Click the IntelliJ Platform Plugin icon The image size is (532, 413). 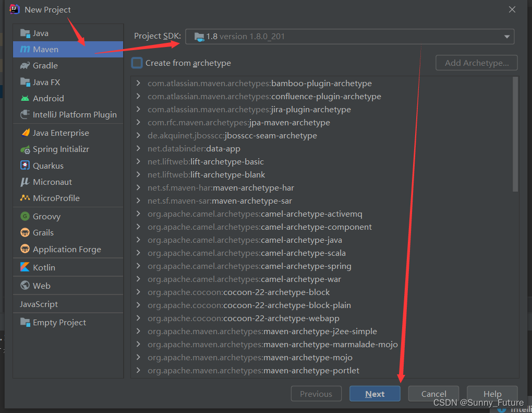tap(25, 114)
